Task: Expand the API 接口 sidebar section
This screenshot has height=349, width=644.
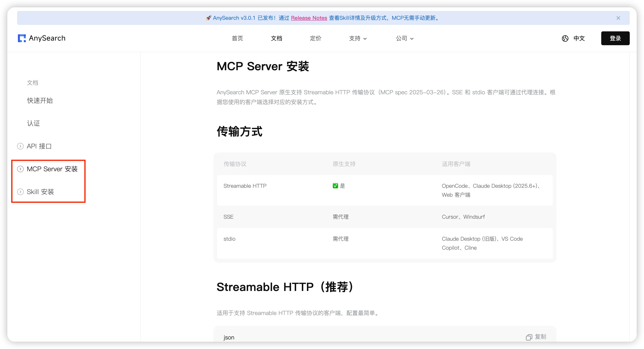Action: point(20,146)
